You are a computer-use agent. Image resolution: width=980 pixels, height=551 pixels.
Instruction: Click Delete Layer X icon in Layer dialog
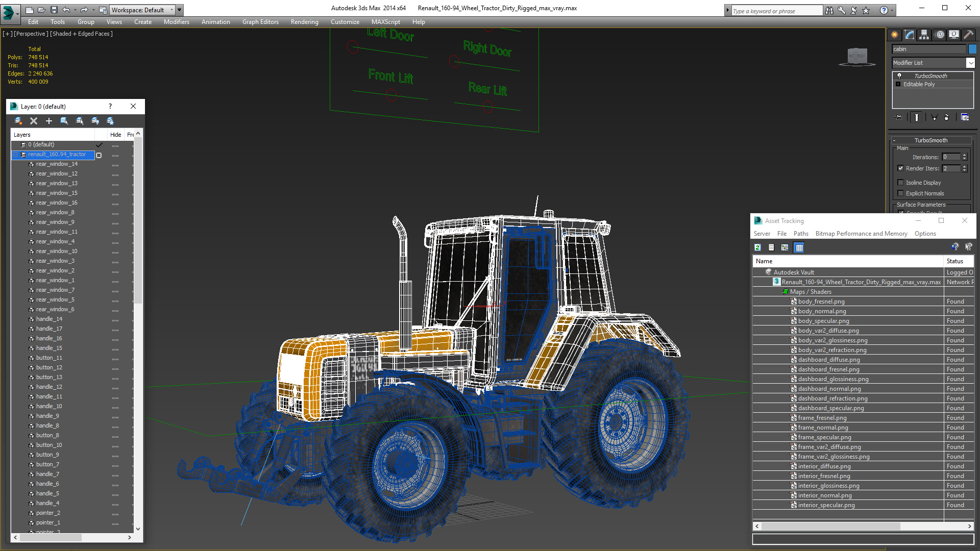coord(34,121)
